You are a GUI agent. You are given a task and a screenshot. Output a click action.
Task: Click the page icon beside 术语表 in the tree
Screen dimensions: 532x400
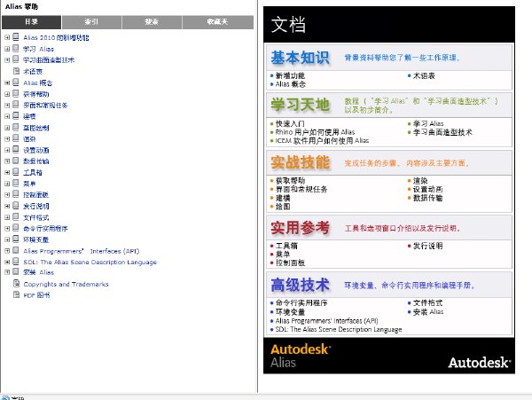click(16, 71)
